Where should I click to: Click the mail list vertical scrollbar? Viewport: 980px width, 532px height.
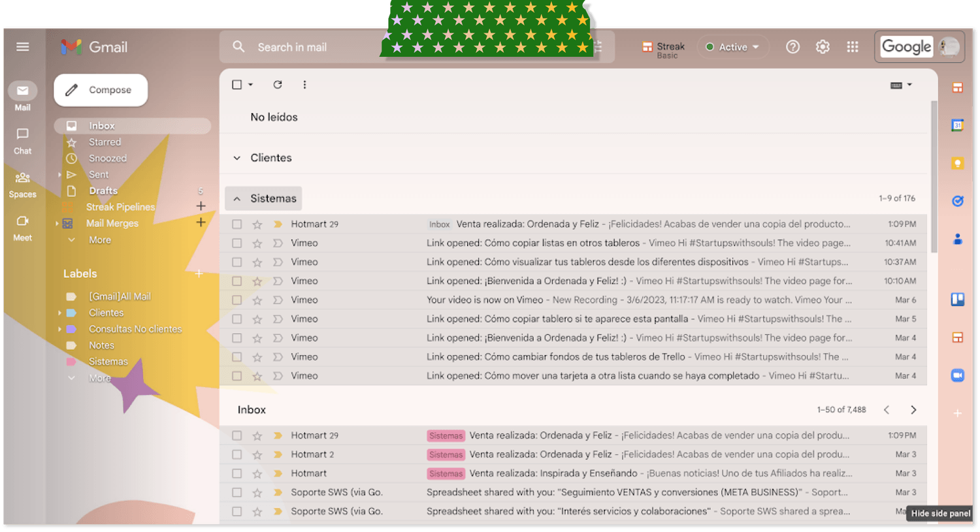934,176
